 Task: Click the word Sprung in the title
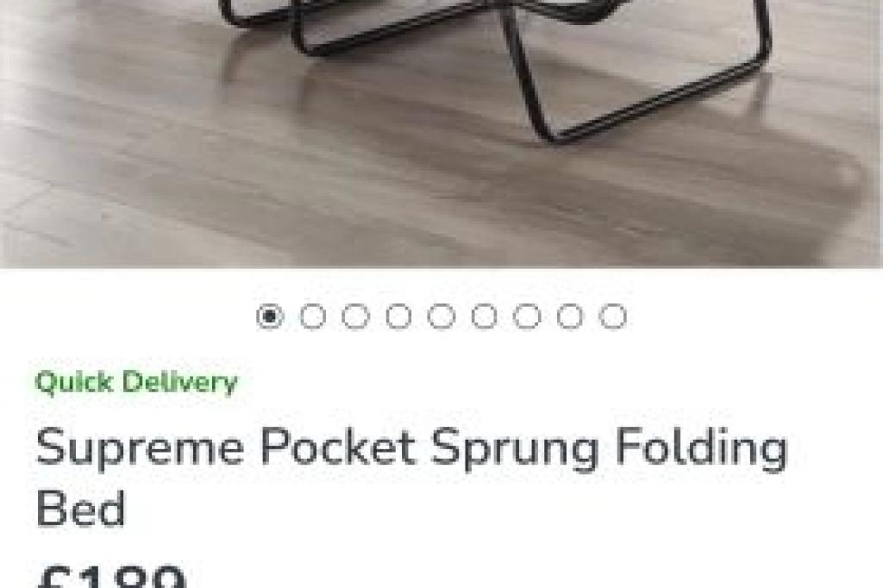tap(515, 449)
